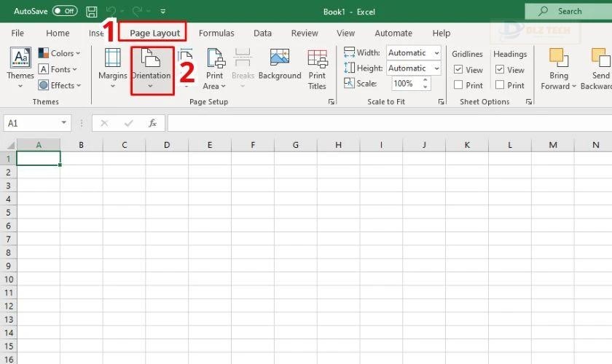Switch to the Formulas tab

point(216,33)
